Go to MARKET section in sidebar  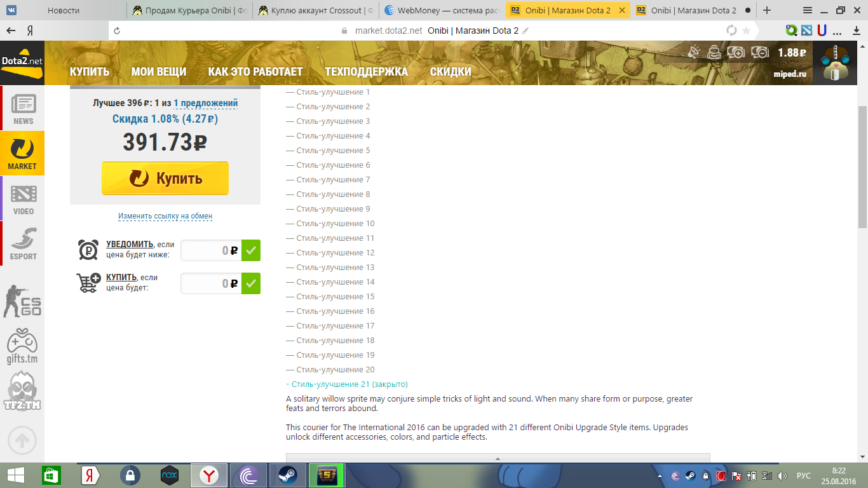(x=22, y=153)
